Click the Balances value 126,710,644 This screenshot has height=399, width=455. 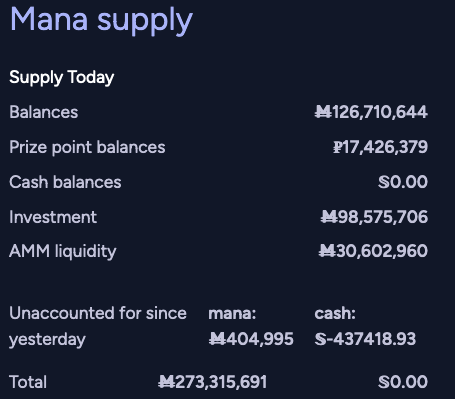coord(371,112)
